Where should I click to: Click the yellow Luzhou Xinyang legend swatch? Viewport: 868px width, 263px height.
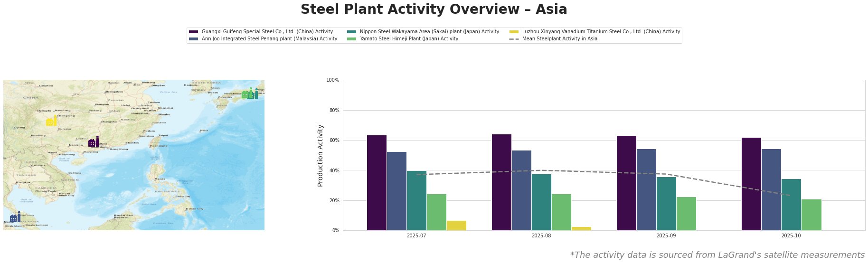(x=514, y=32)
